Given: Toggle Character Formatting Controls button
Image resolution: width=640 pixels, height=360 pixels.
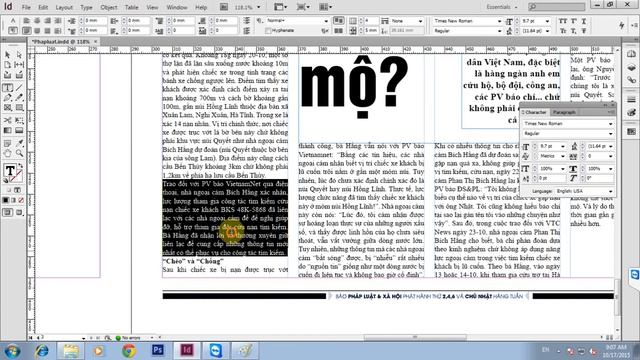Looking at the screenshot, I should (13, 20).
